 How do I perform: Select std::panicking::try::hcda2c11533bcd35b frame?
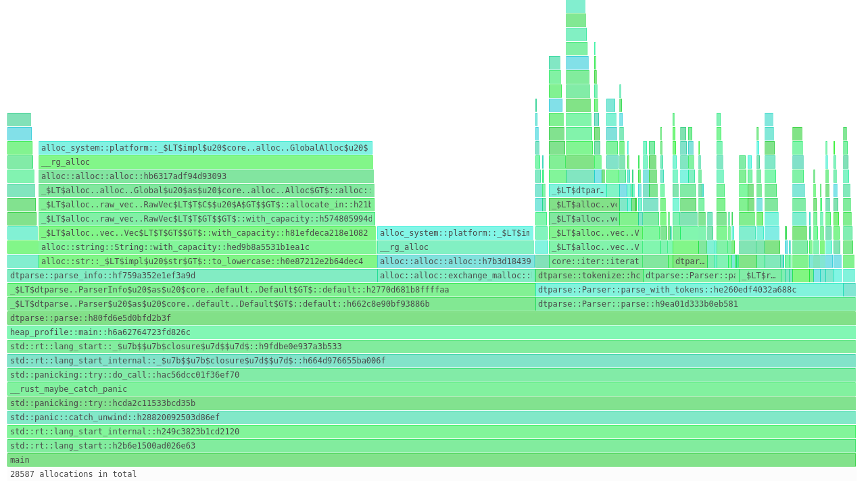pyautogui.click(x=431, y=403)
